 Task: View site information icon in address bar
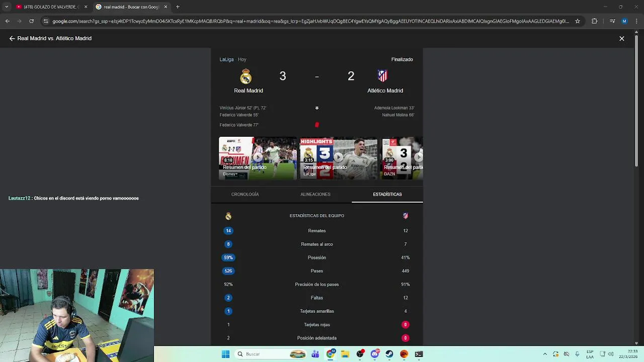pos(46,21)
